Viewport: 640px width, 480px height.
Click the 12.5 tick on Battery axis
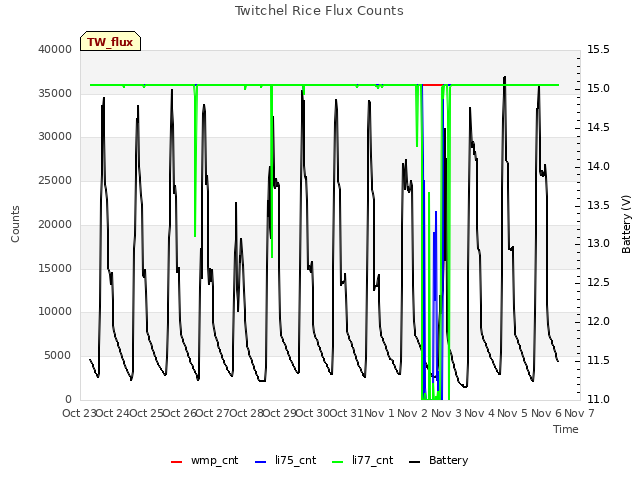(x=598, y=282)
